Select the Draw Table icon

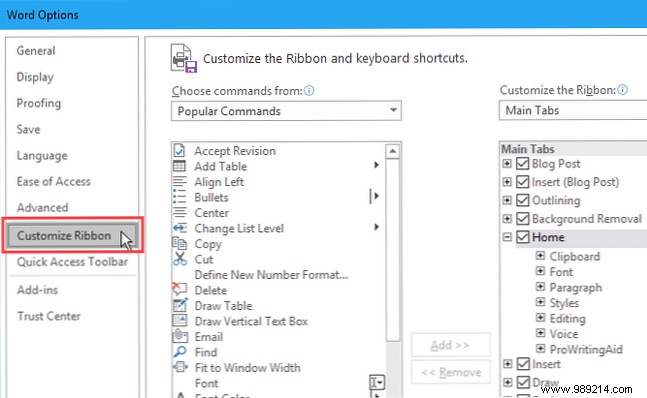[x=180, y=305]
